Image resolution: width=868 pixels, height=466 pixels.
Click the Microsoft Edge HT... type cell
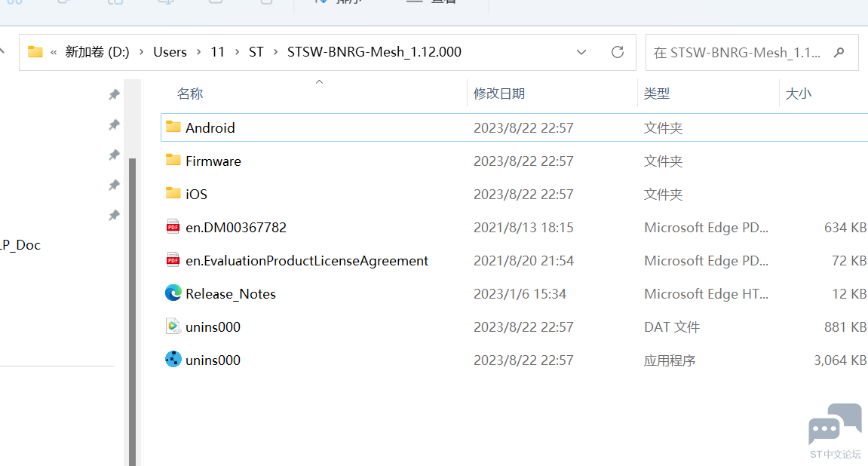point(706,294)
